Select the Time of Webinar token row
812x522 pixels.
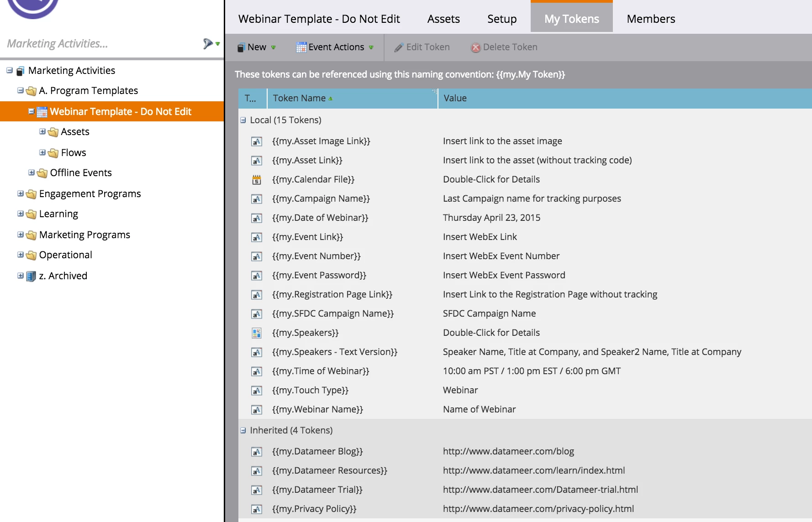tap(525, 371)
